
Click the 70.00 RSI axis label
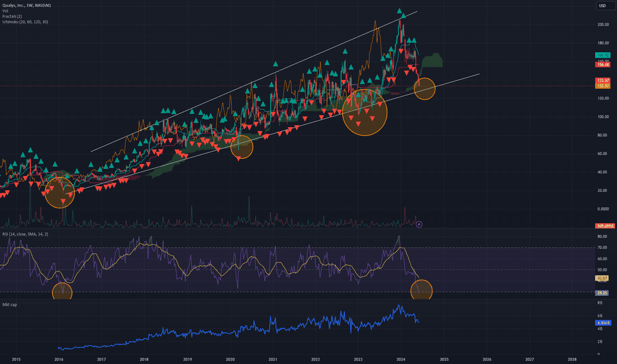[x=602, y=248]
